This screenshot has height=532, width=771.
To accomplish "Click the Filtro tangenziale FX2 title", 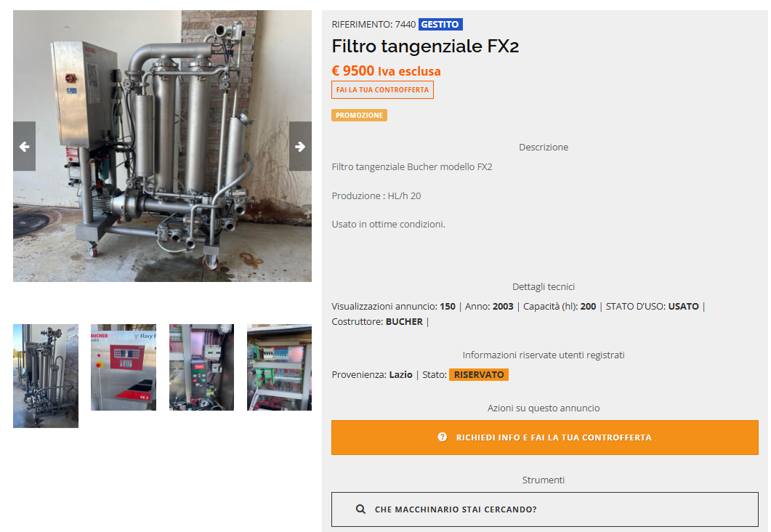I will 425,47.
